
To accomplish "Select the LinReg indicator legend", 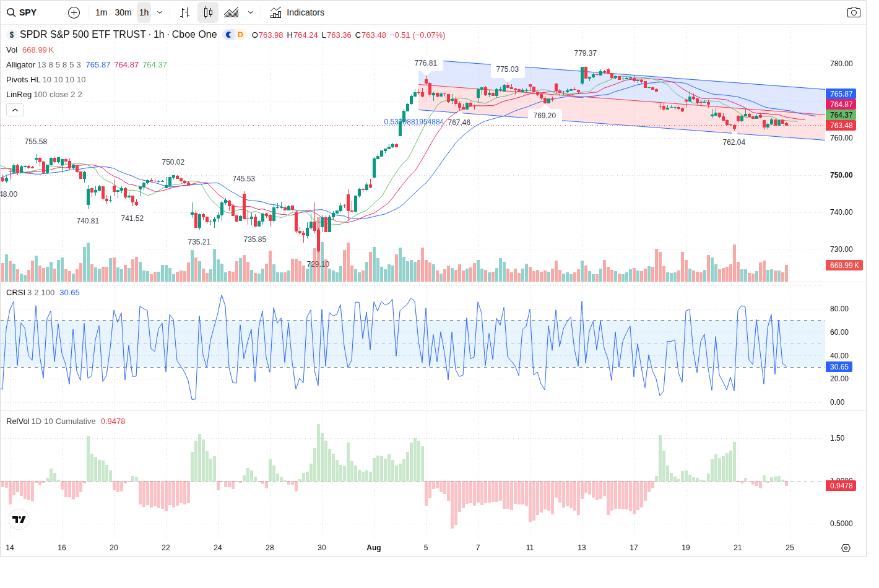I will 19,95.
